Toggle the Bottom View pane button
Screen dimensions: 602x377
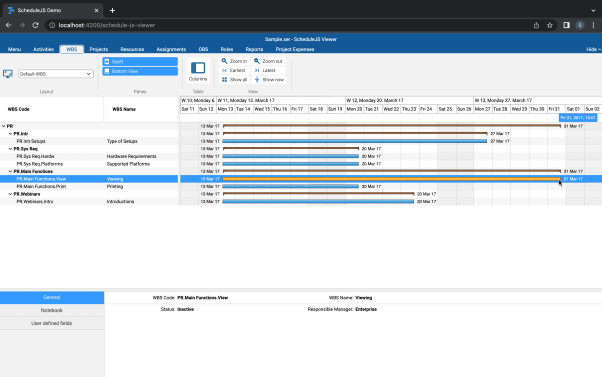point(140,71)
